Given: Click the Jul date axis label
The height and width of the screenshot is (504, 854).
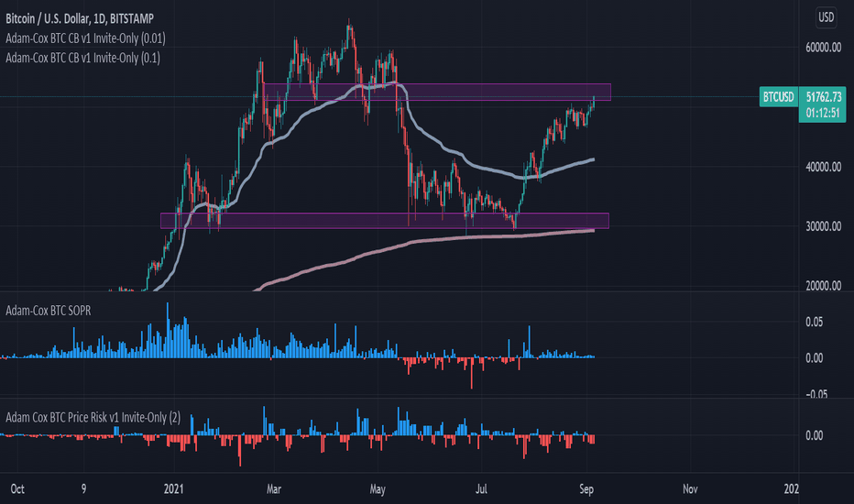Looking at the screenshot, I should point(481,488).
